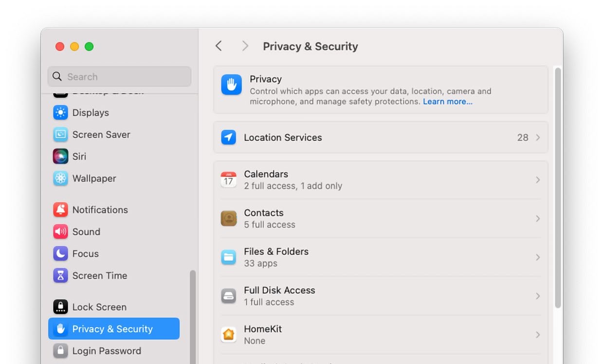Select Displays in the sidebar
This screenshot has height=364, width=604.
click(114, 112)
